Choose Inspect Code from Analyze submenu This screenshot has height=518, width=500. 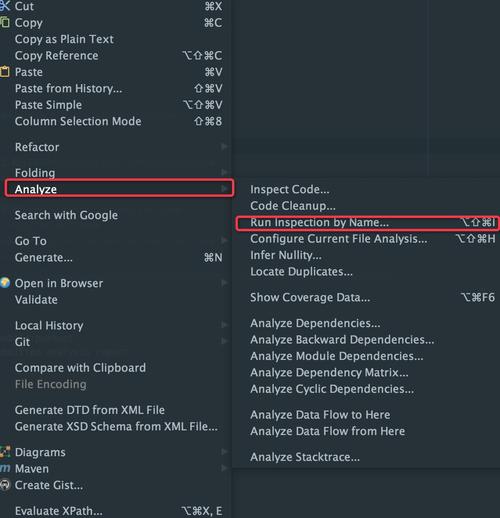click(290, 189)
